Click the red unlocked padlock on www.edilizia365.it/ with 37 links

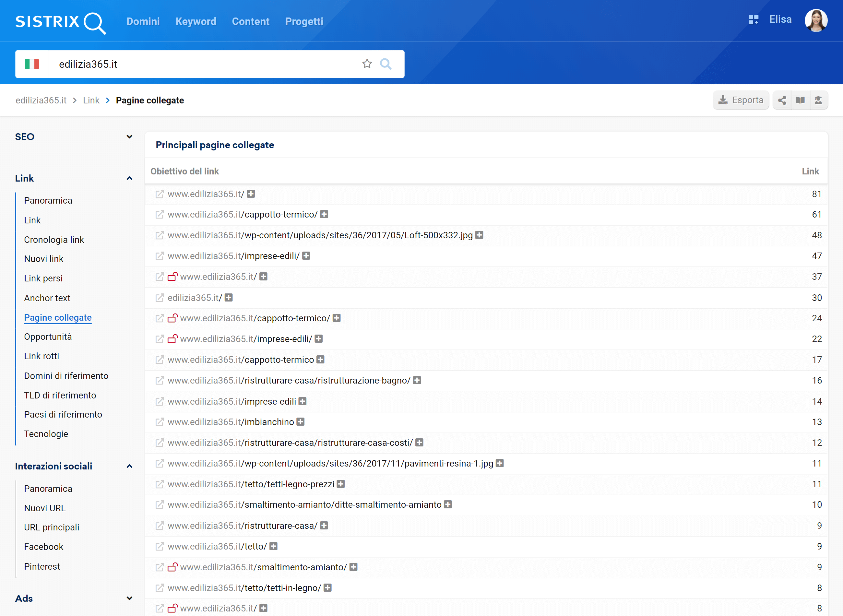[x=172, y=276]
